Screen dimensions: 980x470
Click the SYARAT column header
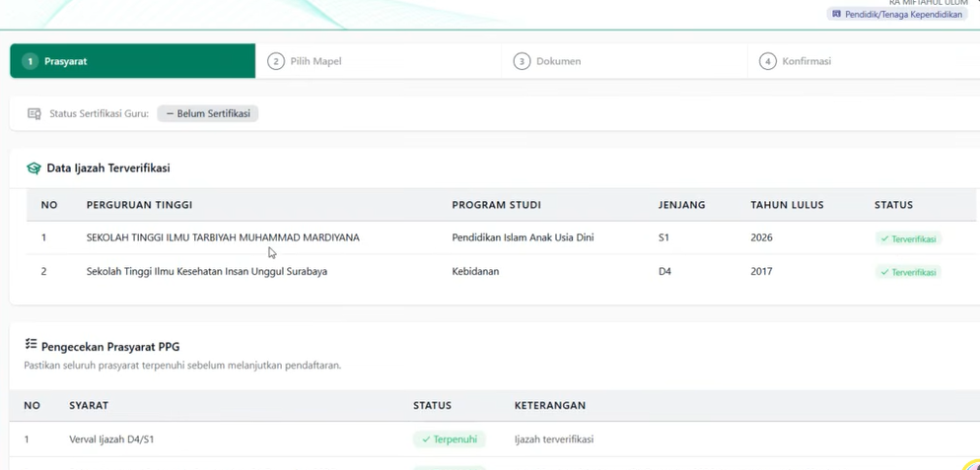pos(89,406)
